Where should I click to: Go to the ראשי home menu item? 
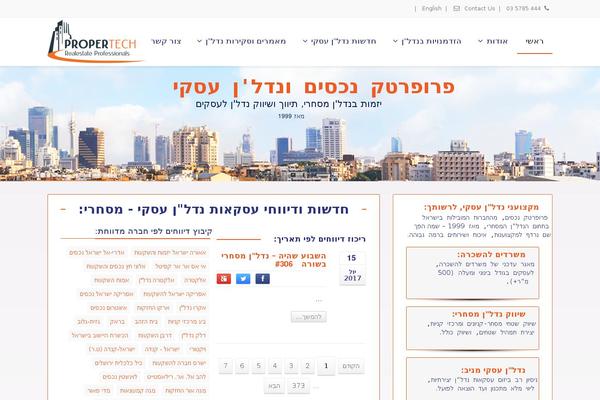534,41
